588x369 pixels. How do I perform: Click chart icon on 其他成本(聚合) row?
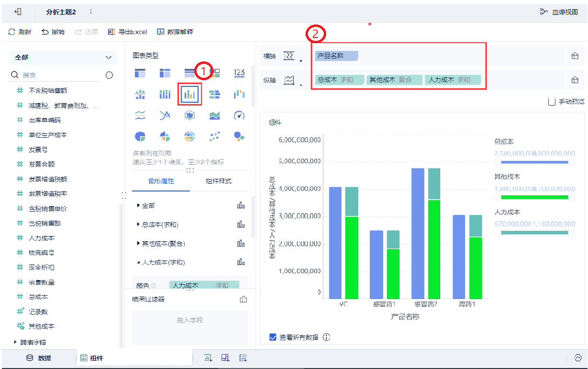click(241, 243)
